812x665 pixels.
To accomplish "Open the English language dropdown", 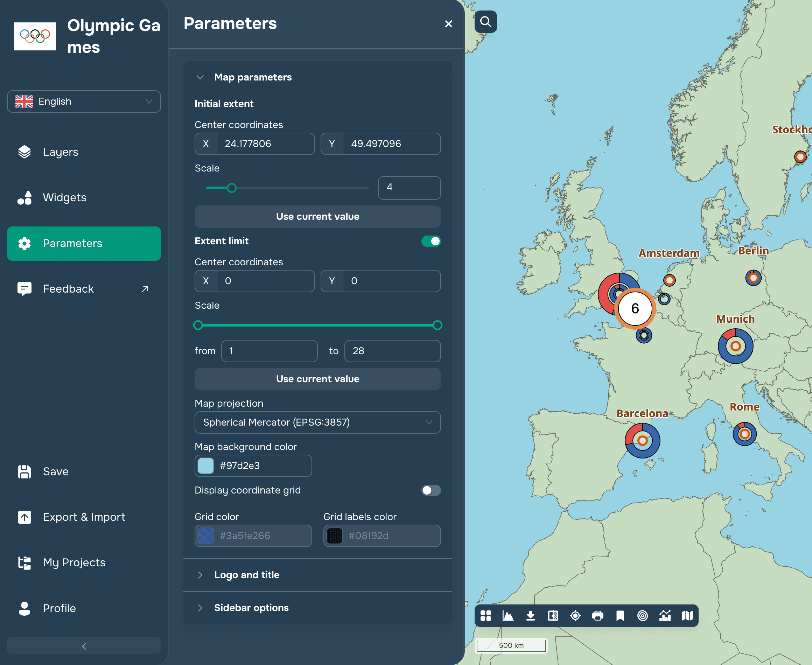I will [84, 101].
